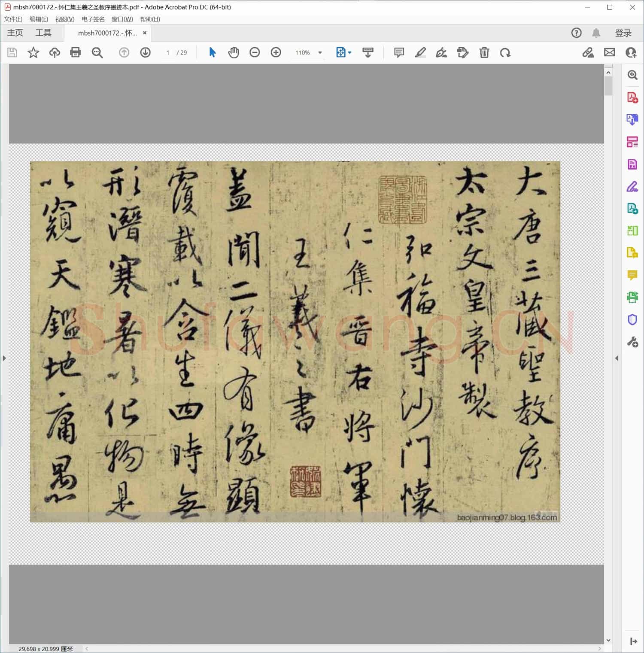
Task: Activate the arrow selection tool
Action: [x=212, y=52]
